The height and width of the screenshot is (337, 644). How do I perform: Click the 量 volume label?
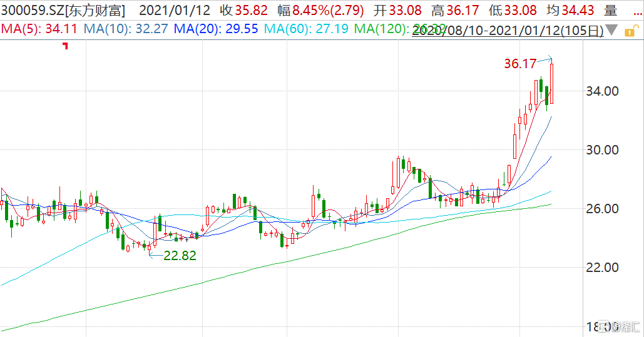(611, 10)
